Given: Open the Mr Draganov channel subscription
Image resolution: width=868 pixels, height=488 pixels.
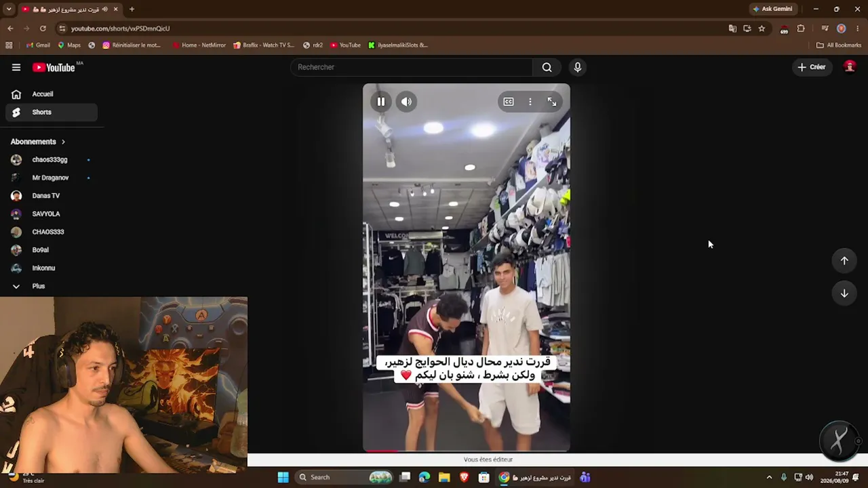Looking at the screenshot, I should [52, 178].
